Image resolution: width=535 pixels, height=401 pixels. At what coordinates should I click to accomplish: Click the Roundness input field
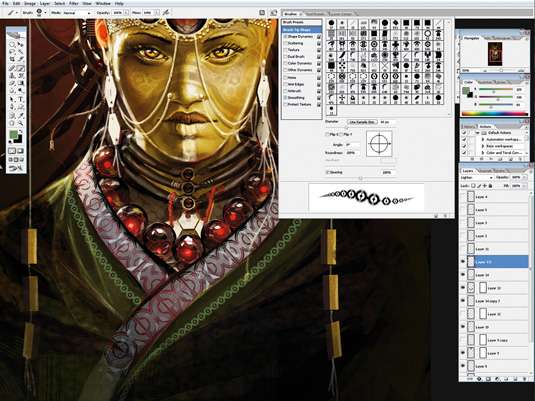(x=353, y=153)
